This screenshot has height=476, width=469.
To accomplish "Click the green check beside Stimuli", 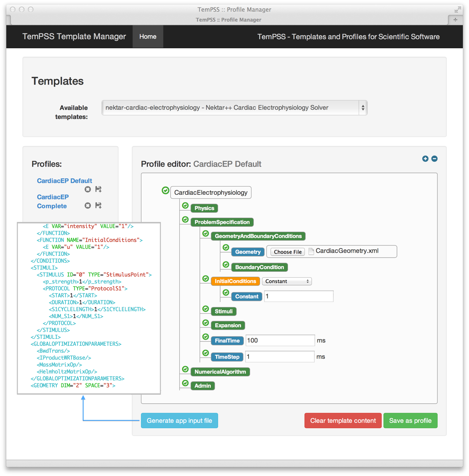I will click(x=206, y=309).
